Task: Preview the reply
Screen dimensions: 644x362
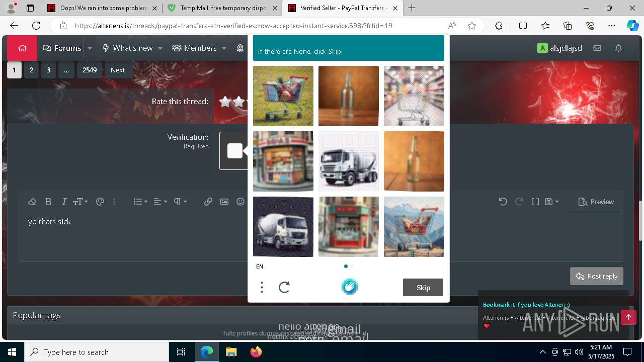Action: [x=596, y=202]
